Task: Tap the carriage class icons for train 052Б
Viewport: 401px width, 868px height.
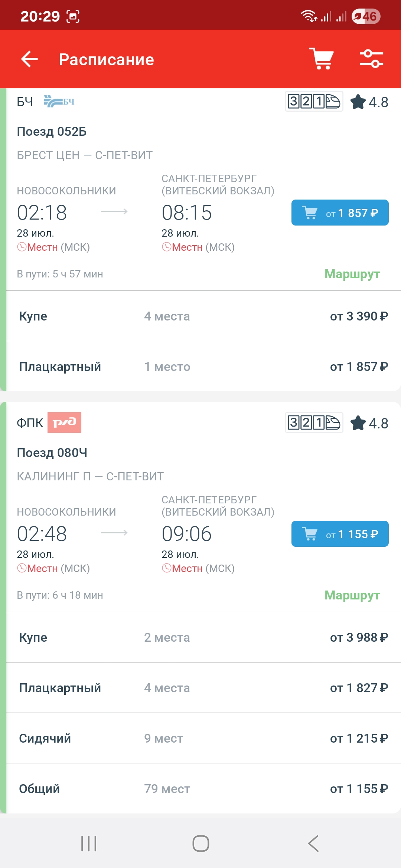Action: (314, 101)
